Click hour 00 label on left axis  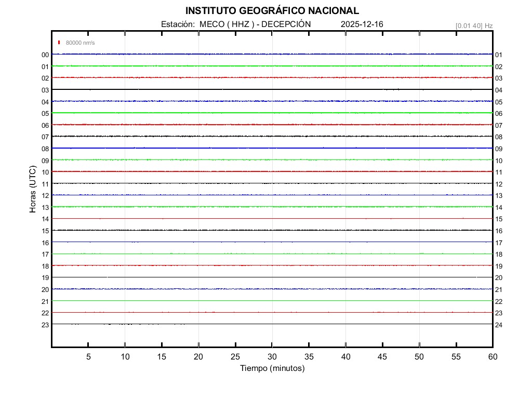click(45, 55)
